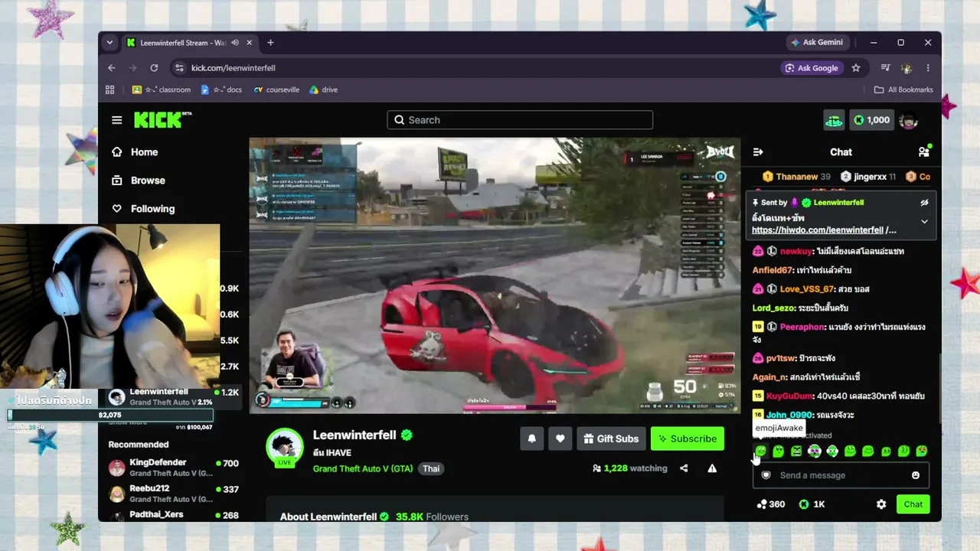This screenshot has height=551, width=980.
Task: Open the All Bookmarks folder
Action: point(903,90)
